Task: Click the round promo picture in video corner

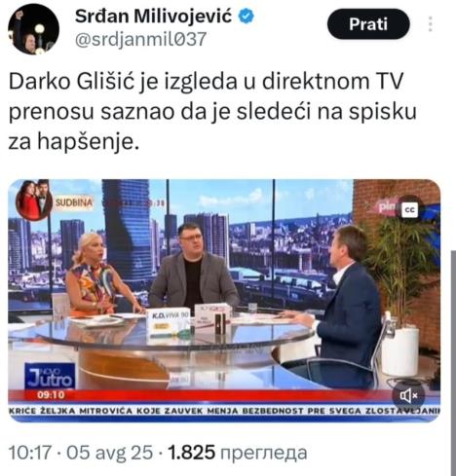Action: [34, 201]
